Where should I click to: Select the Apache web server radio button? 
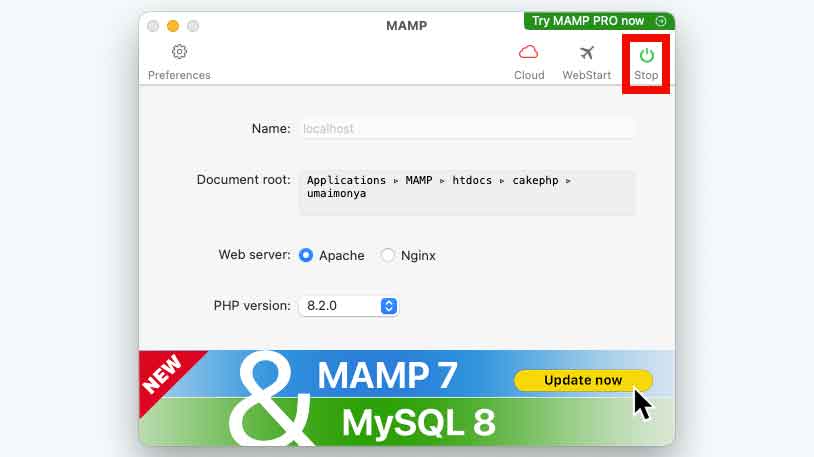pyautogui.click(x=306, y=255)
